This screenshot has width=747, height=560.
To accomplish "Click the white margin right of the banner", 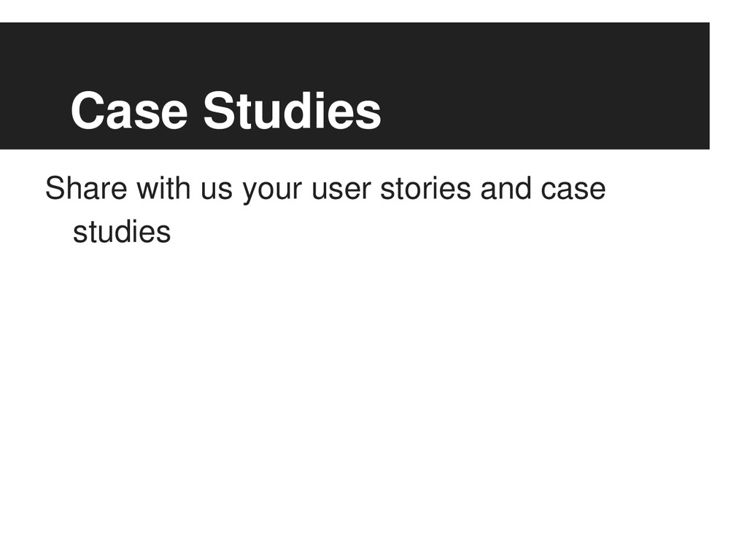I will point(729,86).
